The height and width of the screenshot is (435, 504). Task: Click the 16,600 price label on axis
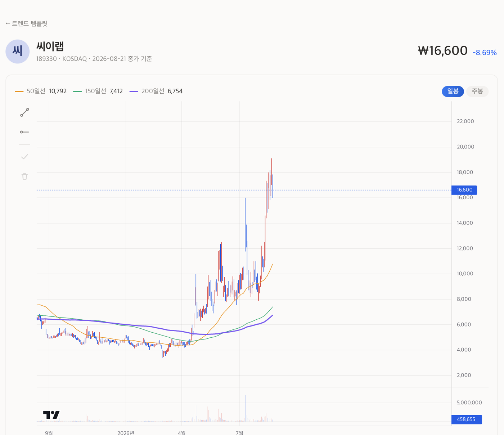click(464, 190)
